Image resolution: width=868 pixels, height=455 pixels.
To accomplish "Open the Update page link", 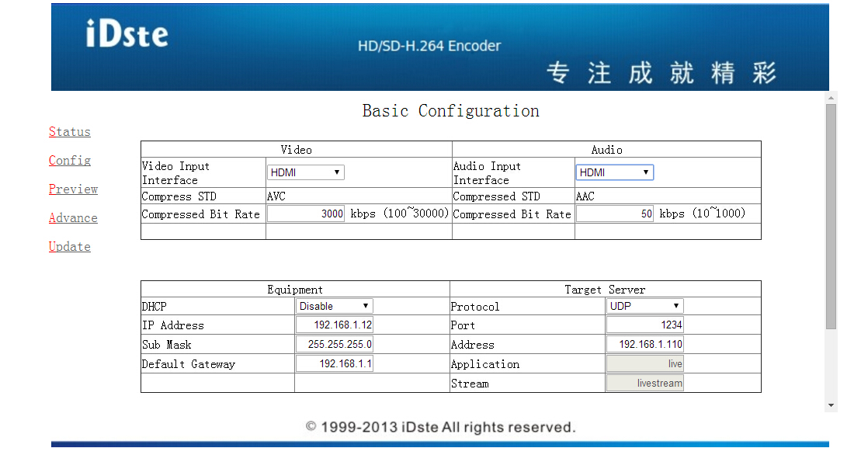I will point(70,247).
